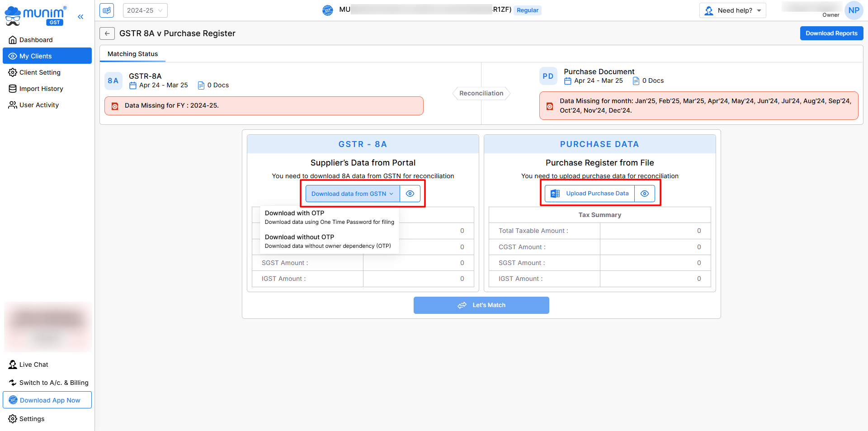Click the notes icon next to year selector
868x431 pixels.
click(107, 10)
